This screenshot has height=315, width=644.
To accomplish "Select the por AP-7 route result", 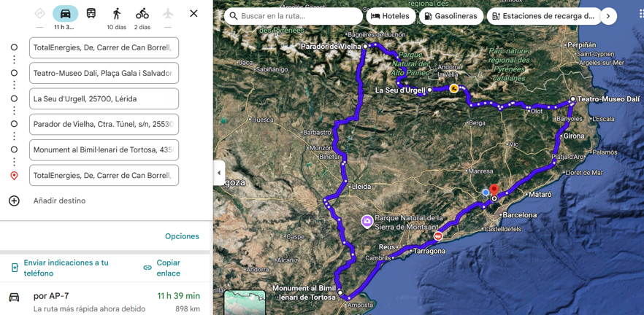I will pos(104,300).
